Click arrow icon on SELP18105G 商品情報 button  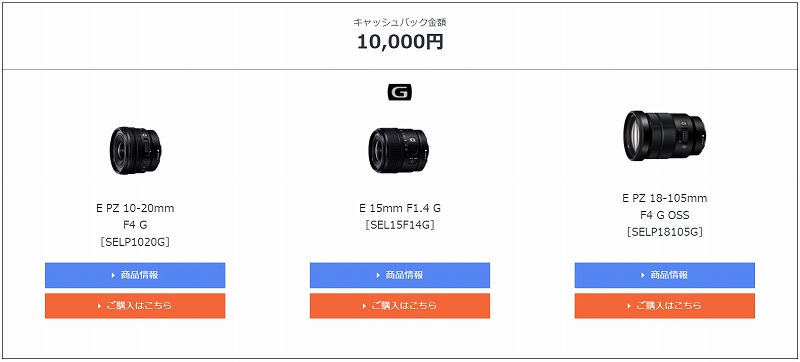click(643, 275)
